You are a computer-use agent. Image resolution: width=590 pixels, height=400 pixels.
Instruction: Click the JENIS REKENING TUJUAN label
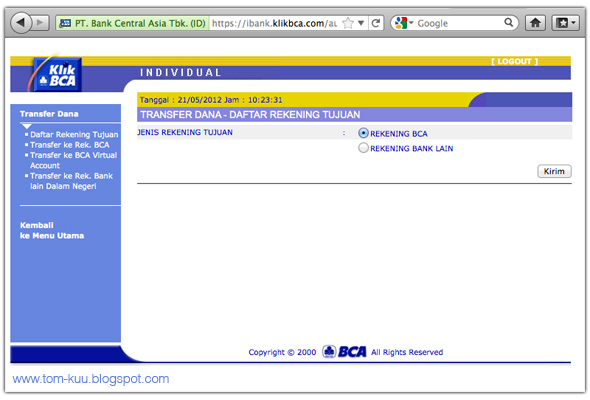[185, 132]
